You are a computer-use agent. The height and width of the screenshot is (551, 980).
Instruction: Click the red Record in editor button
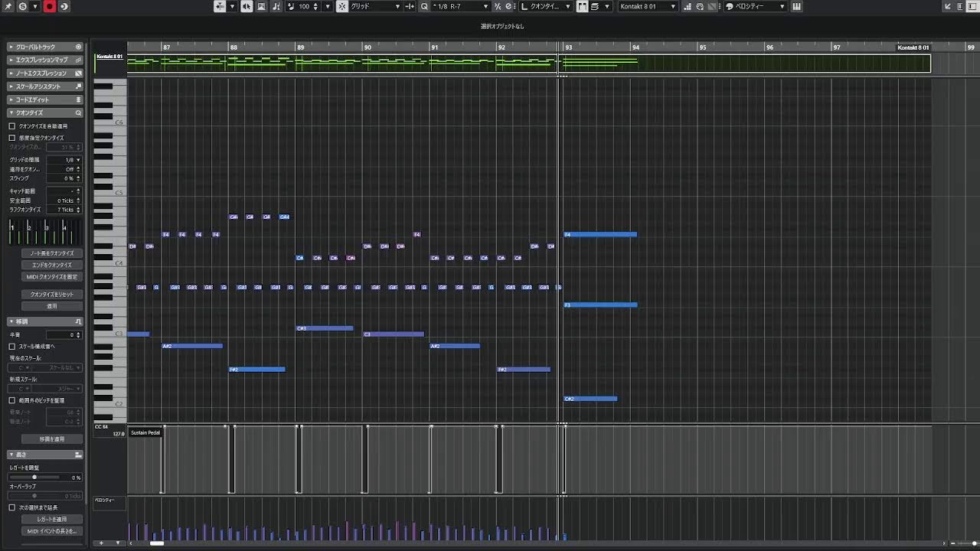point(50,6)
